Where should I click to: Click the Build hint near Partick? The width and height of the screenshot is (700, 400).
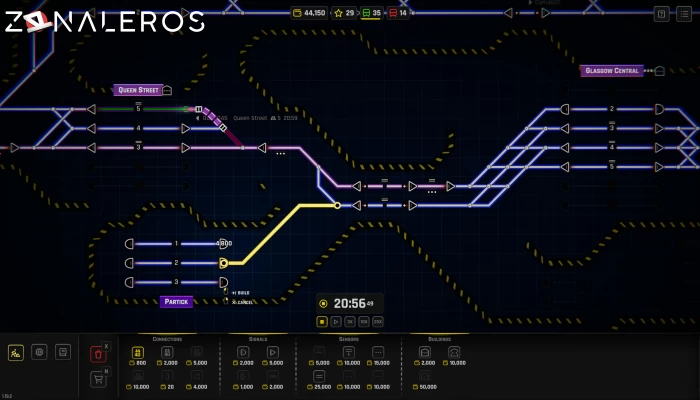pyautogui.click(x=241, y=293)
